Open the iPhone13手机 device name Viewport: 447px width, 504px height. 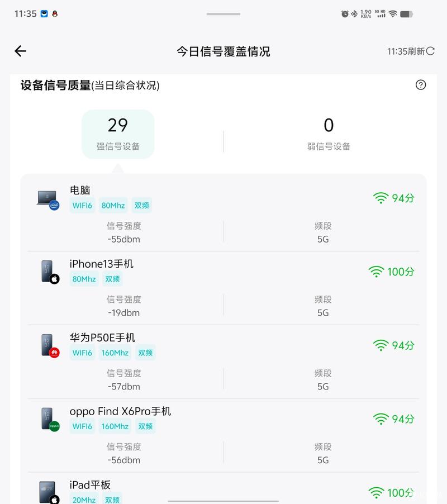(x=102, y=264)
